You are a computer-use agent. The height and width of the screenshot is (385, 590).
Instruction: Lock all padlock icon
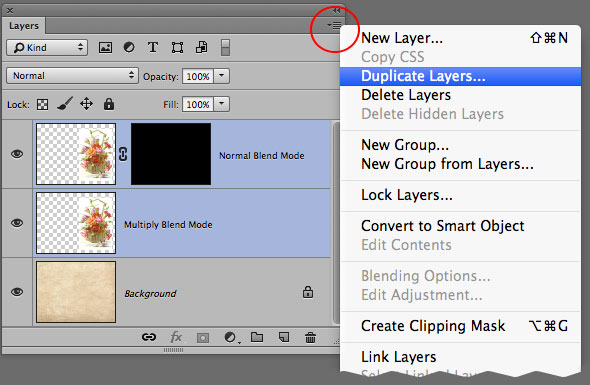[109, 104]
